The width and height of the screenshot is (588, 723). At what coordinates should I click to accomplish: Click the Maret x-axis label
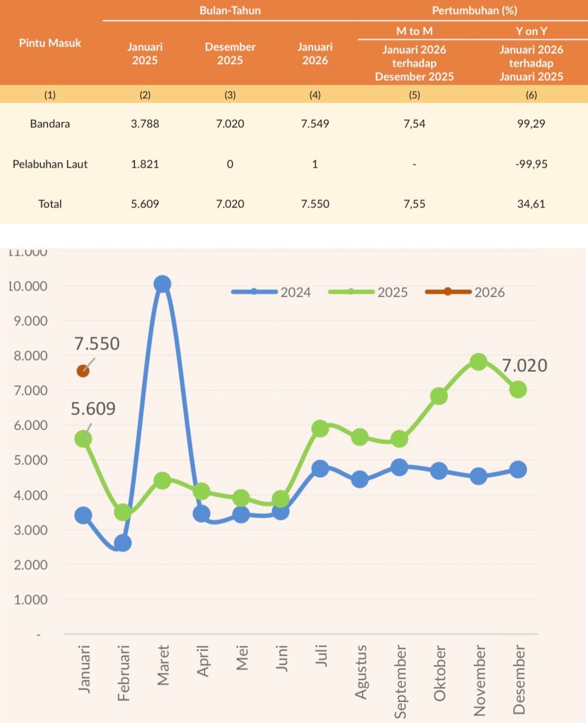(163, 665)
